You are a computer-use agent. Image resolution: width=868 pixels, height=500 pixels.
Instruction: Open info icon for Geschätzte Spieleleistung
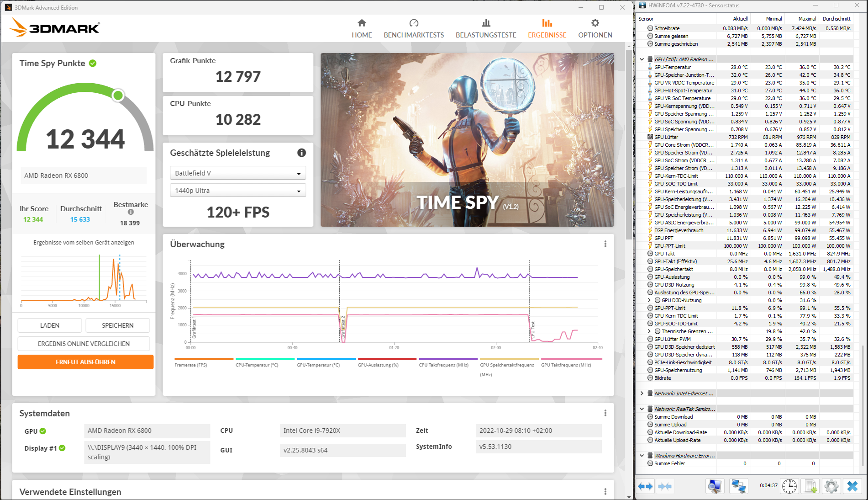click(x=301, y=153)
